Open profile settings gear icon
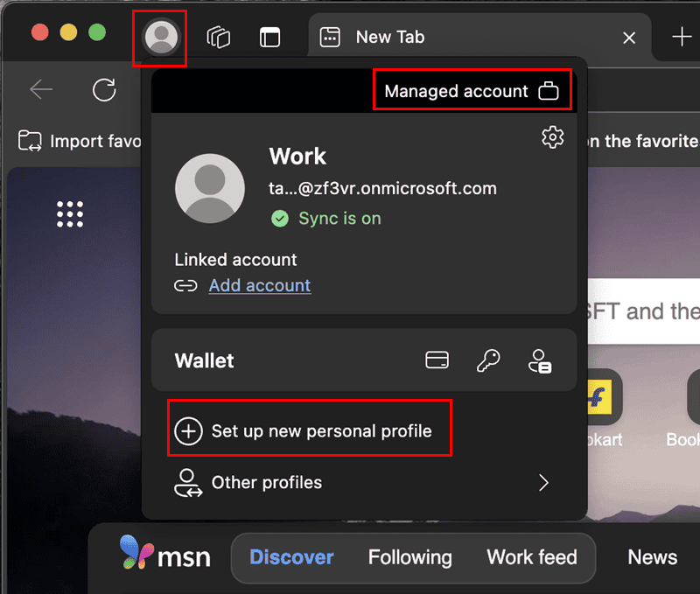This screenshot has height=594, width=700. [552, 137]
